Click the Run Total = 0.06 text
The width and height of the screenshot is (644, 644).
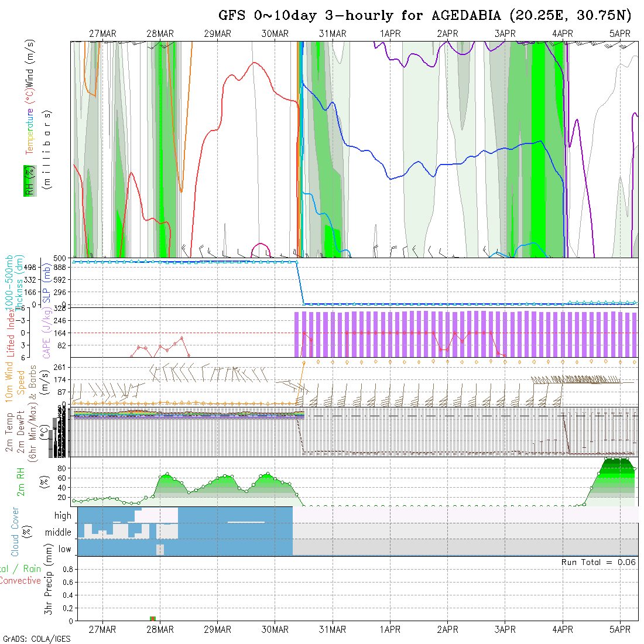pos(598,562)
